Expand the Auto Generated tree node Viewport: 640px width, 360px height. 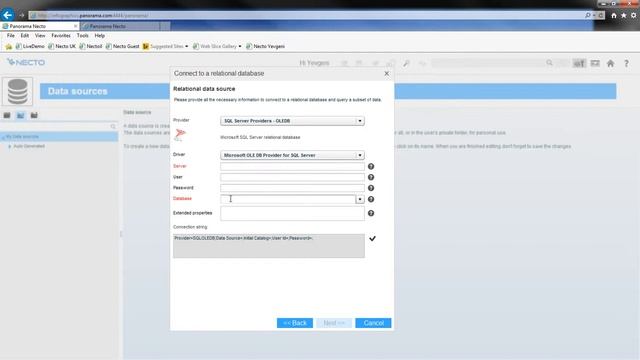(x=9, y=146)
